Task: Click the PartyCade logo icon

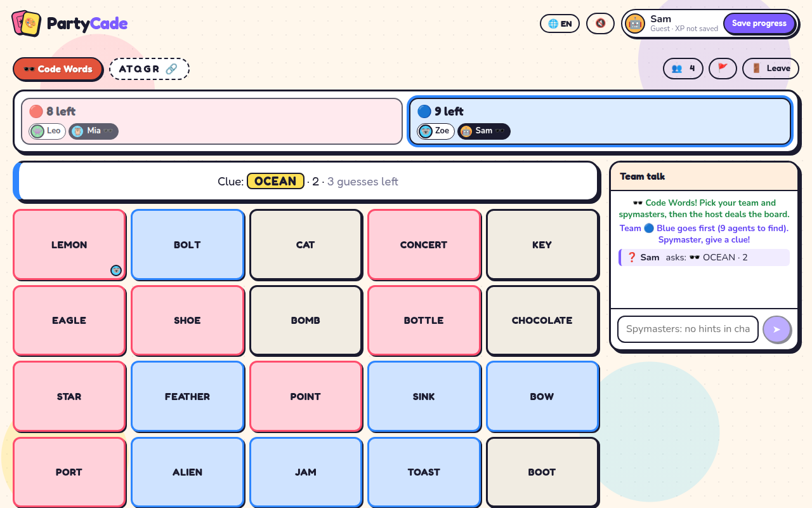Action: click(x=26, y=23)
